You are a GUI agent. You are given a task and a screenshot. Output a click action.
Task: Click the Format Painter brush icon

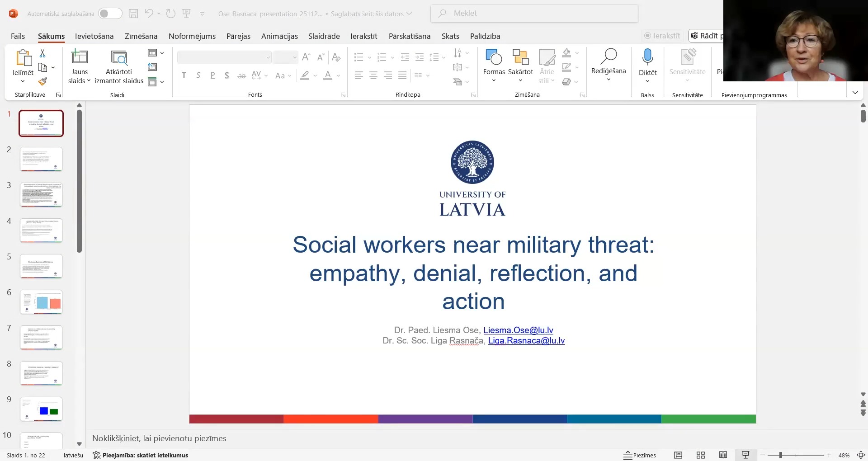pyautogui.click(x=42, y=81)
